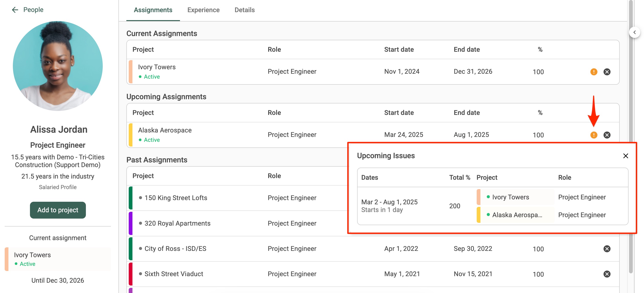Click the Salaried Profile label

(x=58, y=187)
